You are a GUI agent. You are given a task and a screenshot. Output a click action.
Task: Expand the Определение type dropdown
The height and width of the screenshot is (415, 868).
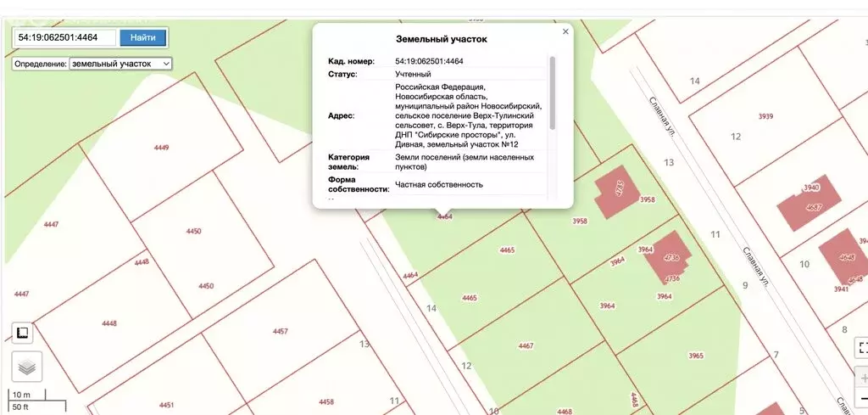click(x=120, y=64)
